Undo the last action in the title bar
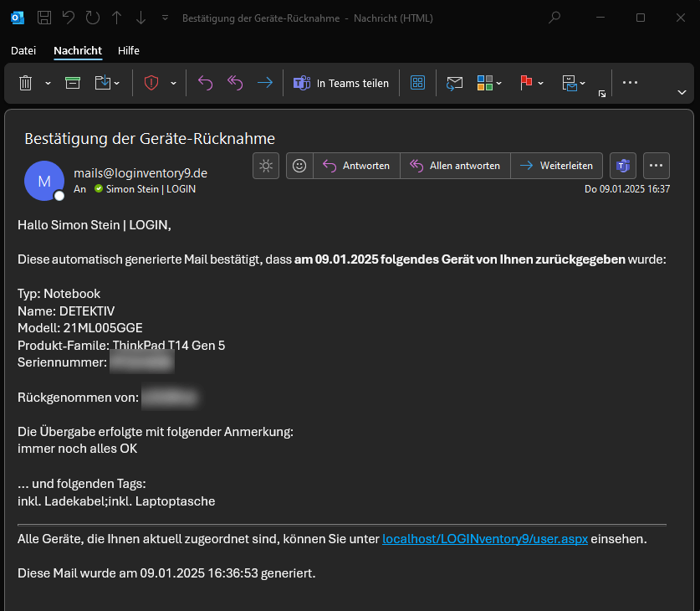700x611 pixels. pyautogui.click(x=69, y=18)
